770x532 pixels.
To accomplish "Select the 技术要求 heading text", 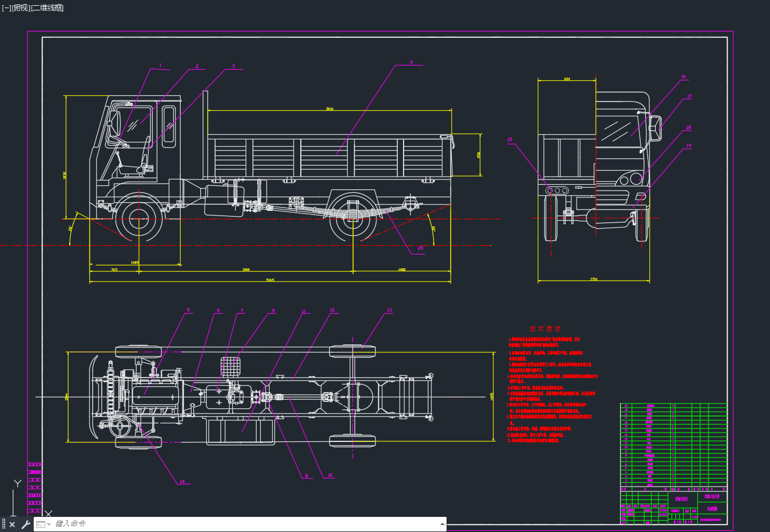I will (x=545, y=329).
